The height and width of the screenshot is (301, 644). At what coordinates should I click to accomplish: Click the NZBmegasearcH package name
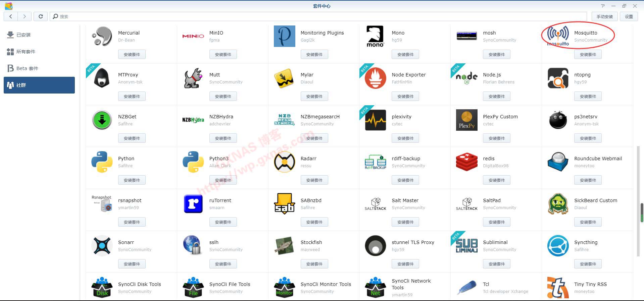coord(320,117)
